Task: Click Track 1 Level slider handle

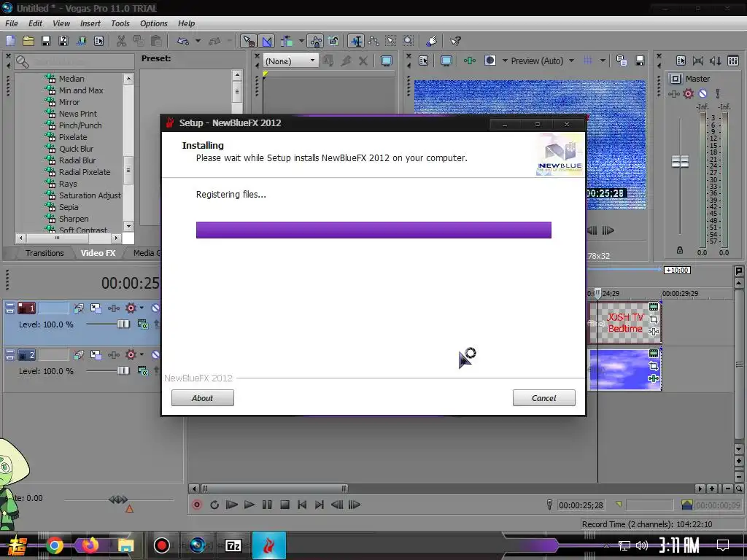Action: 123,324
